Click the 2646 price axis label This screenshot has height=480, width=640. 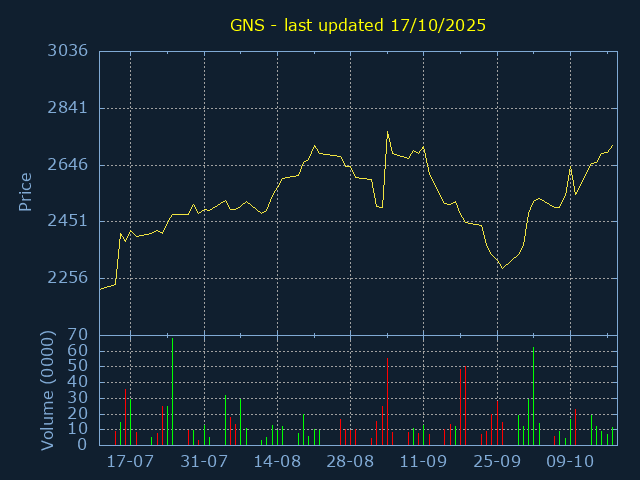coord(67,164)
